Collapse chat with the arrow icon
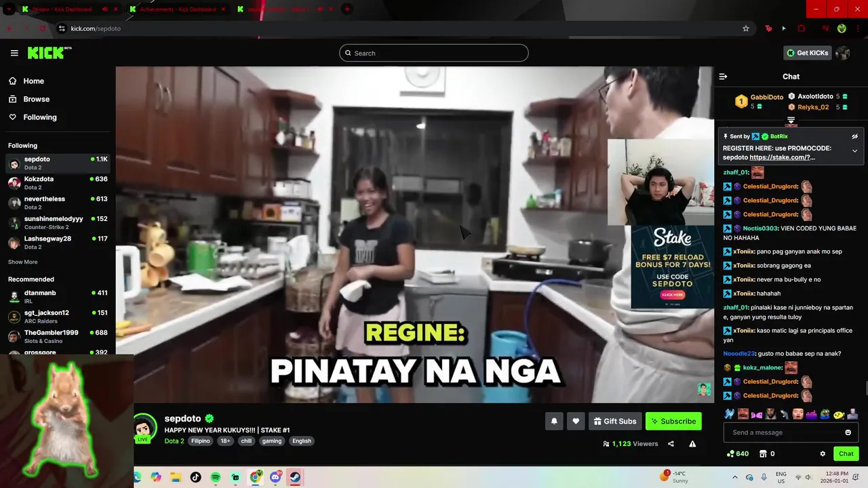 (723, 77)
